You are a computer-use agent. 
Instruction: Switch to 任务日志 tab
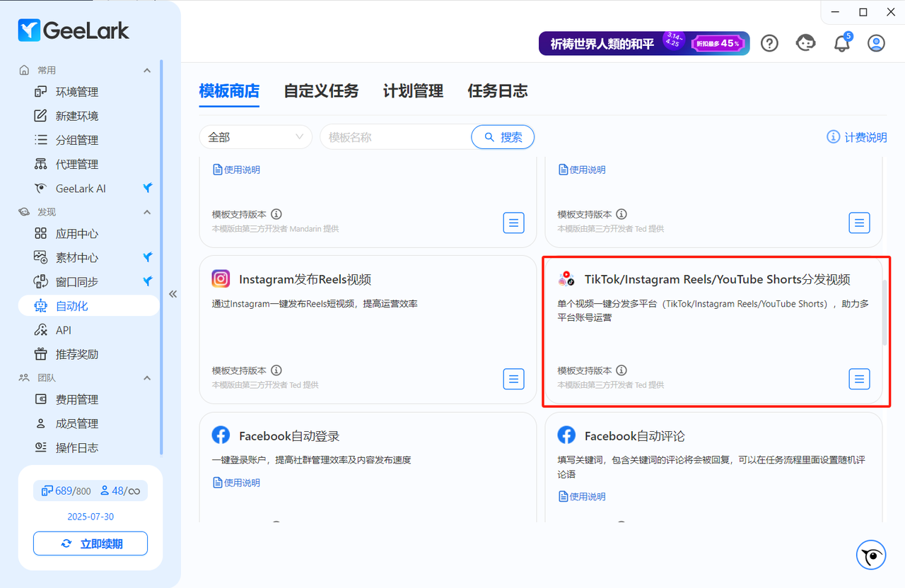tap(498, 91)
